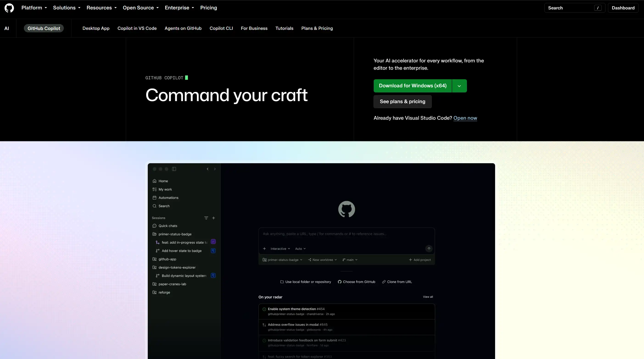Expand the Solutions menu
644x359 pixels.
[67, 8]
